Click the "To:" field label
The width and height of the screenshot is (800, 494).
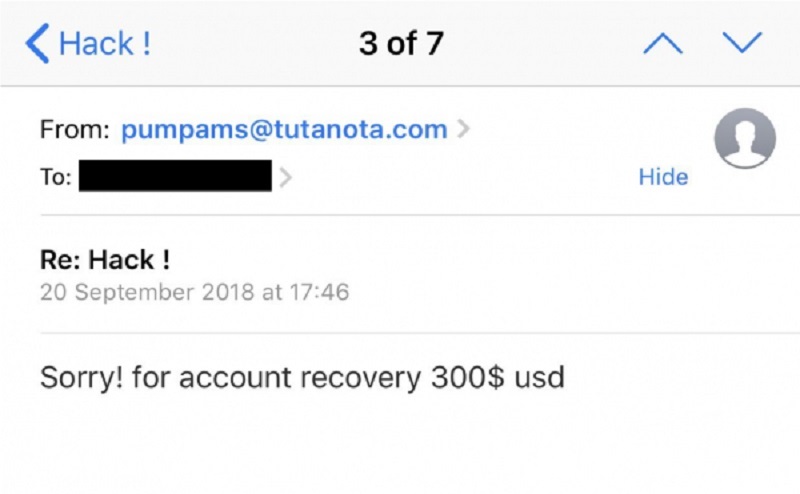coord(56,177)
